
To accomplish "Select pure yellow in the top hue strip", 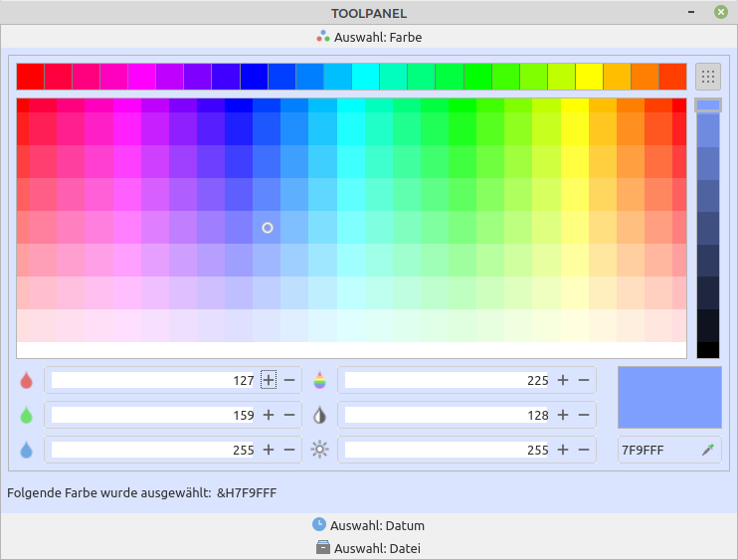I will click(x=589, y=77).
